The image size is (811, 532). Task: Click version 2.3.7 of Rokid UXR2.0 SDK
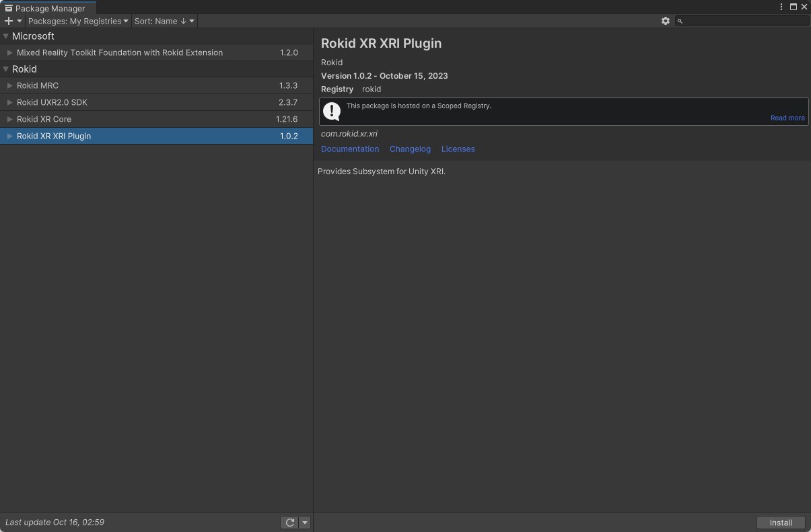pos(288,102)
